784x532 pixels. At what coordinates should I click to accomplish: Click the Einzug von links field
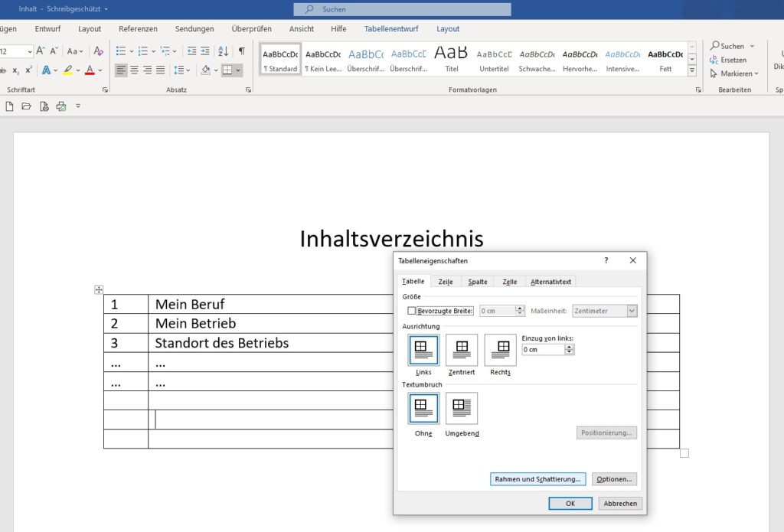543,350
